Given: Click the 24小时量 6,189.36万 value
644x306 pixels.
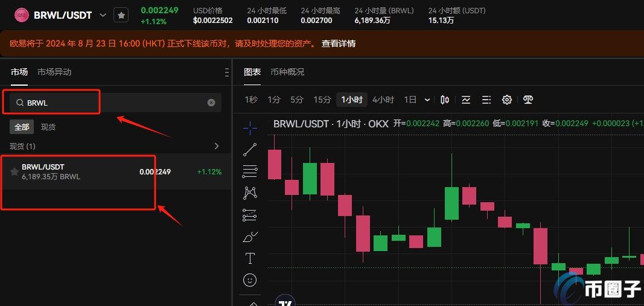Looking at the screenshot, I should 372,20.
